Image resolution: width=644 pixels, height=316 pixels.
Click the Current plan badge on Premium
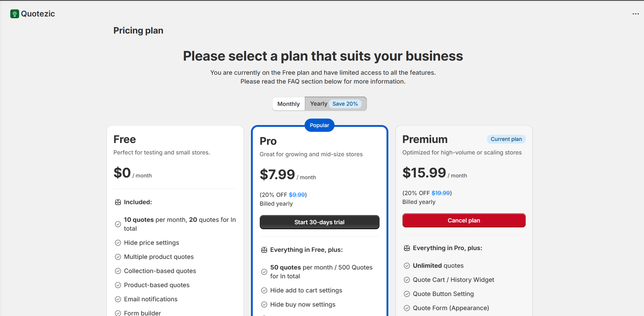point(506,139)
